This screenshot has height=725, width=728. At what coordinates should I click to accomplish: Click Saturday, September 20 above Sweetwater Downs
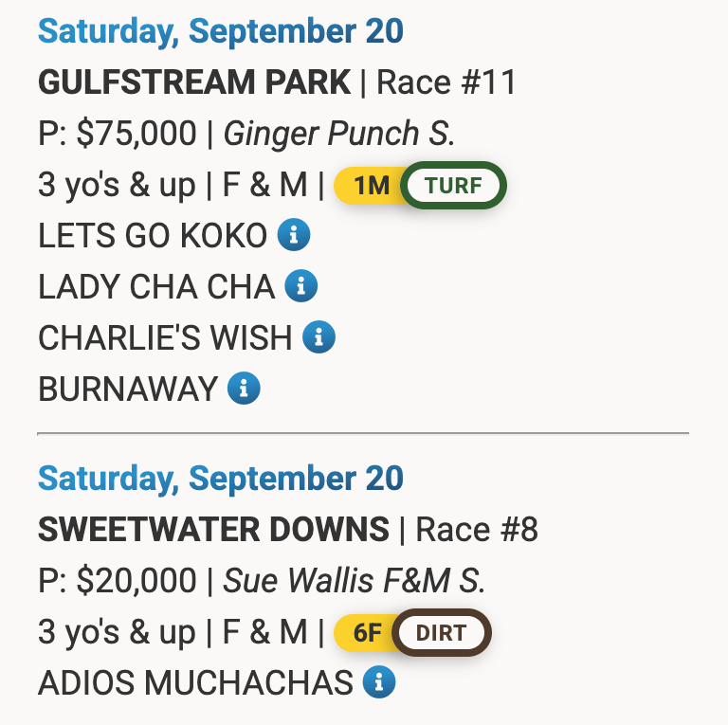pyautogui.click(x=220, y=479)
